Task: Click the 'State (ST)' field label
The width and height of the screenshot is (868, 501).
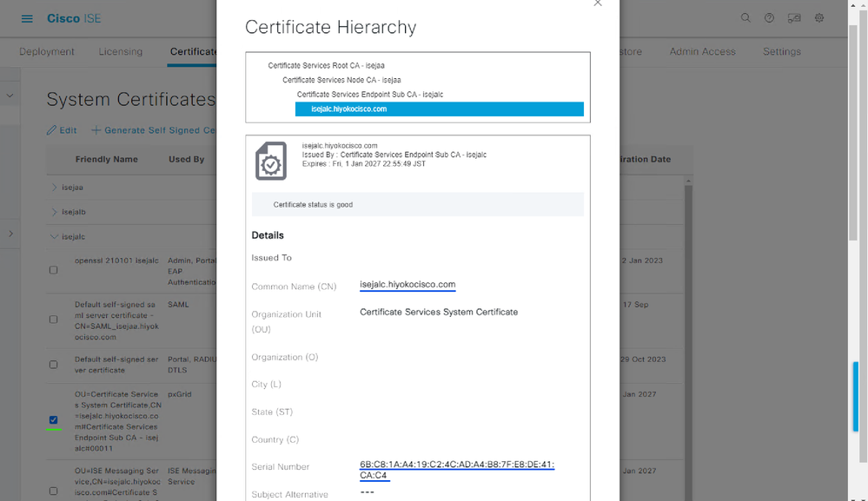Action: point(272,412)
